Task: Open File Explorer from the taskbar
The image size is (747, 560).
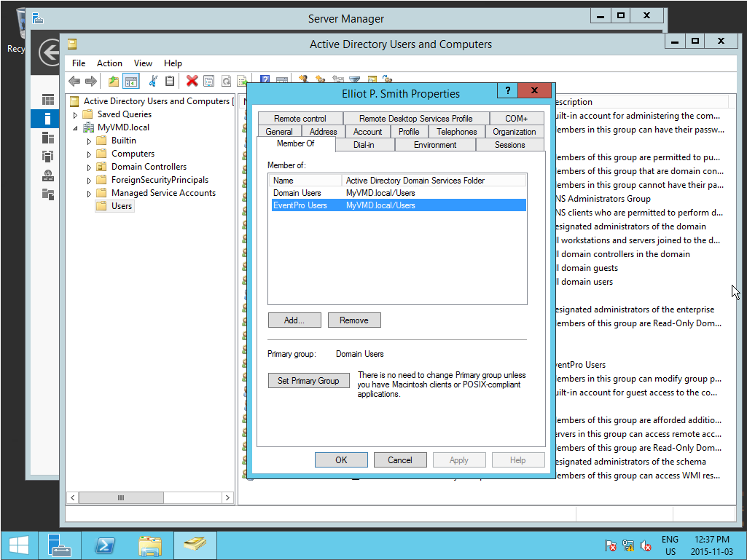Action: [150, 545]
